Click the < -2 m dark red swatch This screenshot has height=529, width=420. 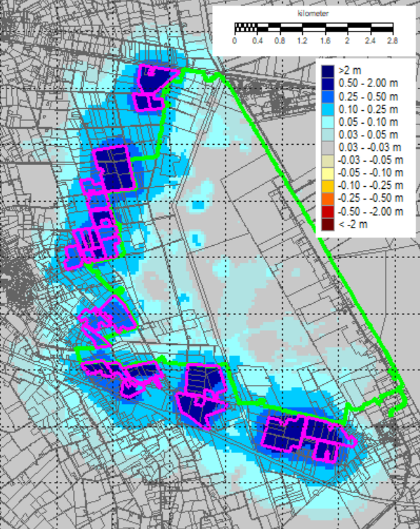click(327, 225)
